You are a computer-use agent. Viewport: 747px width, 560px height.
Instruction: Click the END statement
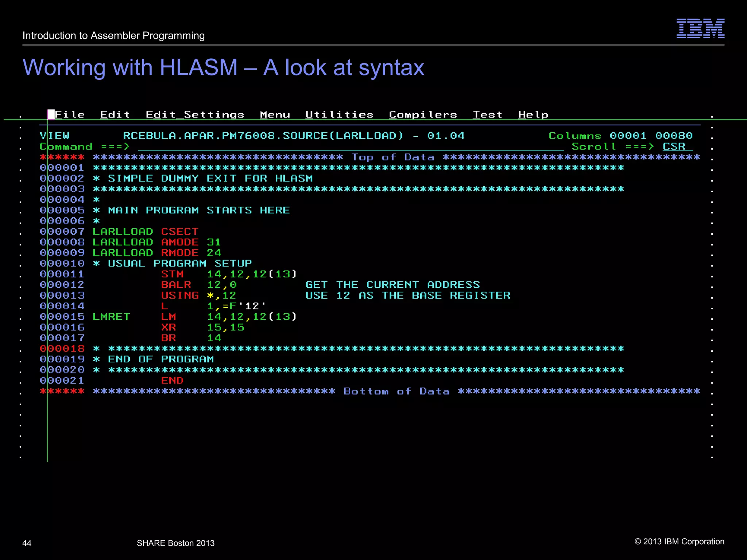172,381
